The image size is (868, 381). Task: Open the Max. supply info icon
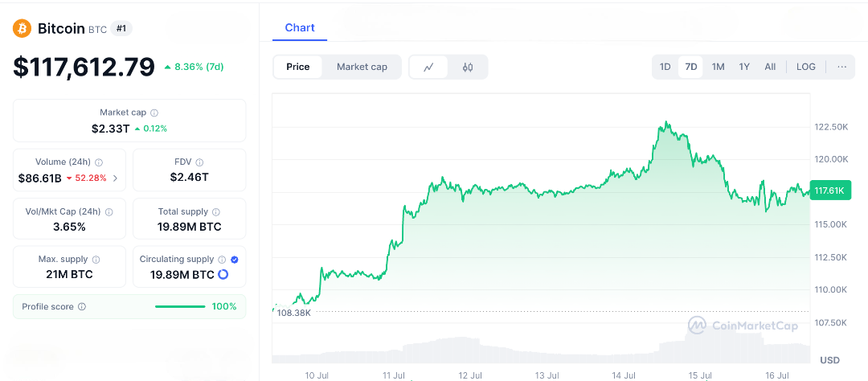pyautogui.click(x=96, y=259)
